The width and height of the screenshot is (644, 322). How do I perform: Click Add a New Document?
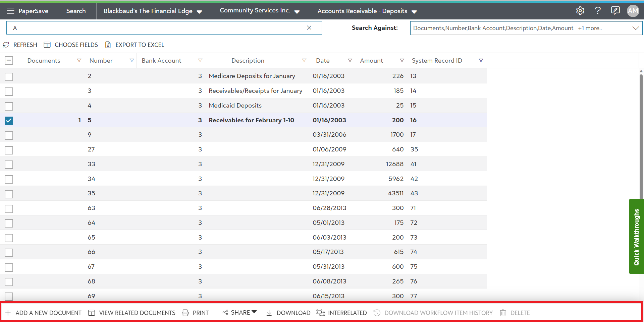(x=44, y=313)
